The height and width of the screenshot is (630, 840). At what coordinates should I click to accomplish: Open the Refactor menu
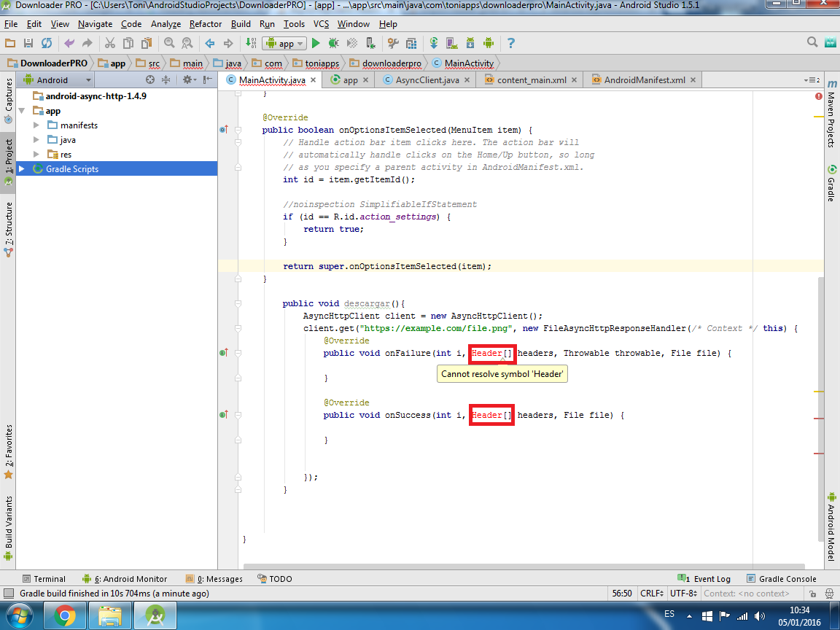(x=205, y=24)
